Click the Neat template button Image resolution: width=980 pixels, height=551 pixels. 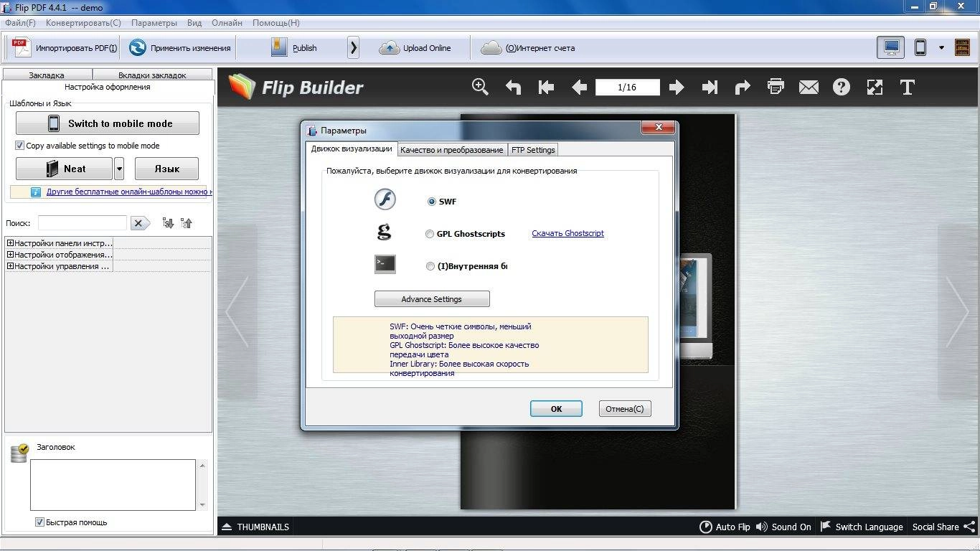tap(65, 169)
